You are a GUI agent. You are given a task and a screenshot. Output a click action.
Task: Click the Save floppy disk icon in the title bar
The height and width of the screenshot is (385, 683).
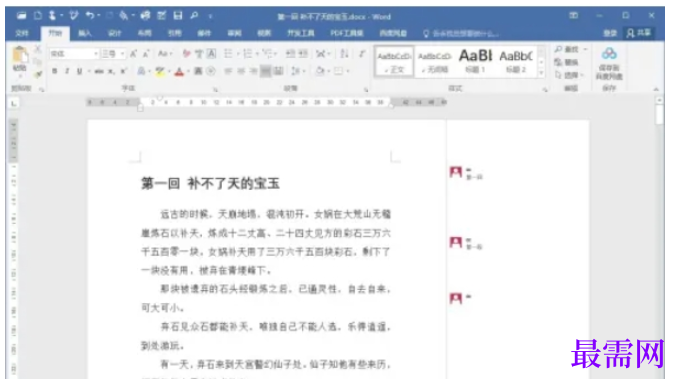point(178,16)
